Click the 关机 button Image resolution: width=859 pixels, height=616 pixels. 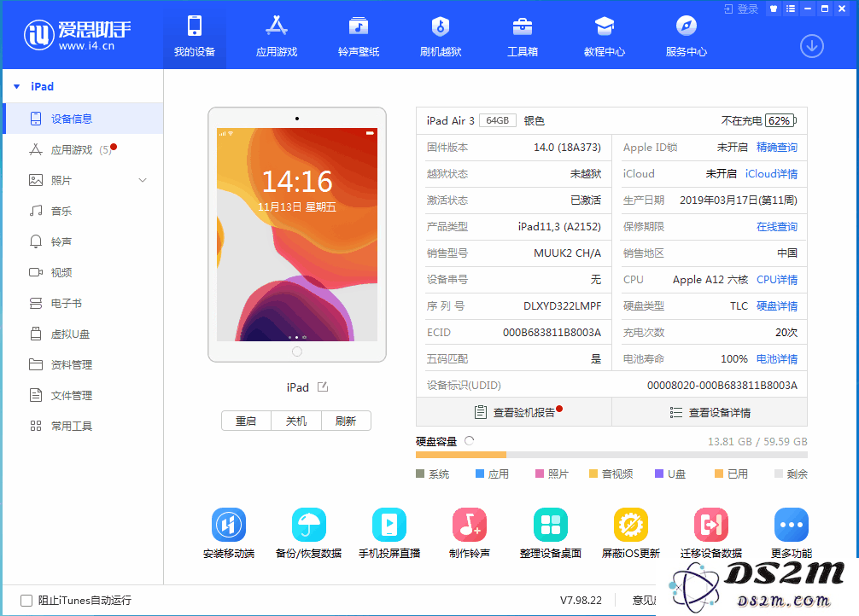[295, 421]
